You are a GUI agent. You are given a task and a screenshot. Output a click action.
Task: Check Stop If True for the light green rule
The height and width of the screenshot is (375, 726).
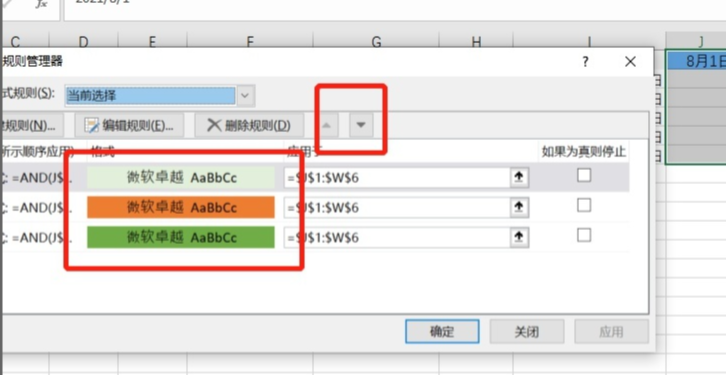(x=584, y=175)
